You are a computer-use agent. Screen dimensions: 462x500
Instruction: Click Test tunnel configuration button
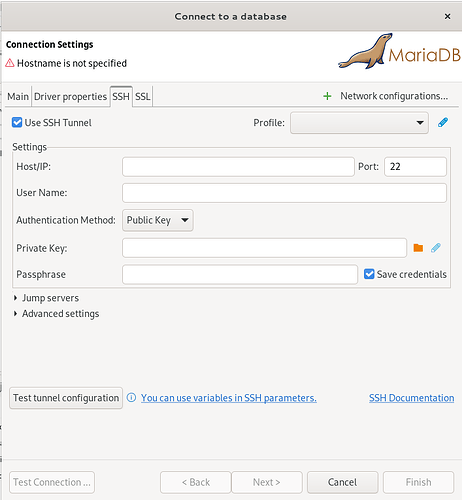coord(66,398)
